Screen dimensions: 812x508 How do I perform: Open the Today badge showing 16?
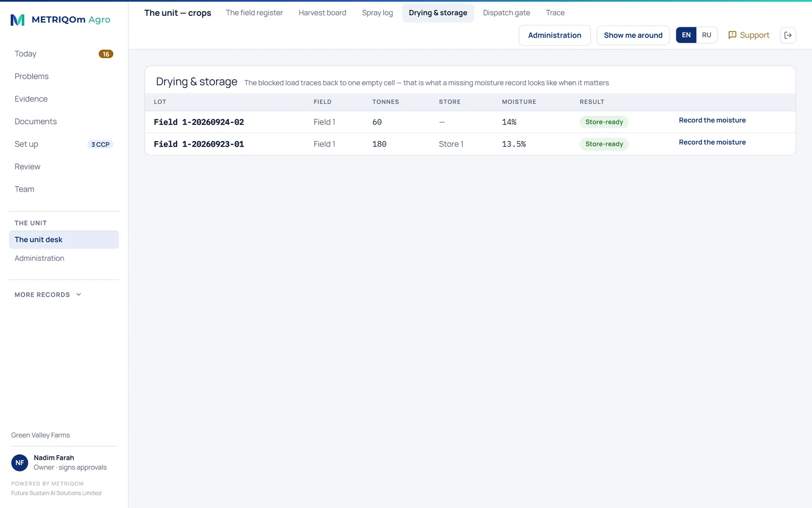pyautogui.click(x=106, y=54)
